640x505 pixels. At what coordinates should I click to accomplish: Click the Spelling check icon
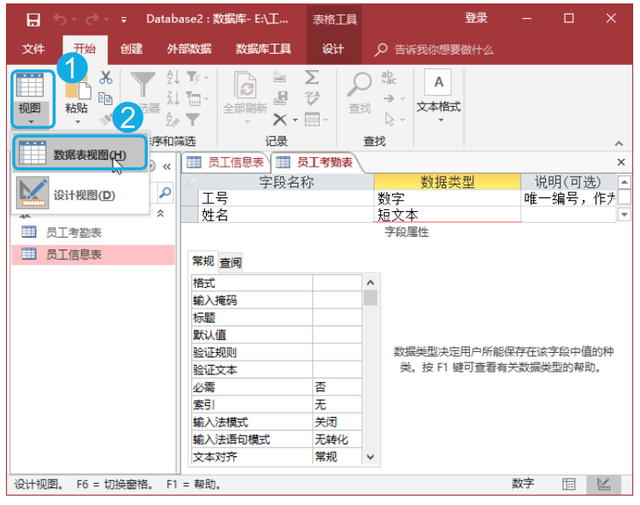click(312, 98)
